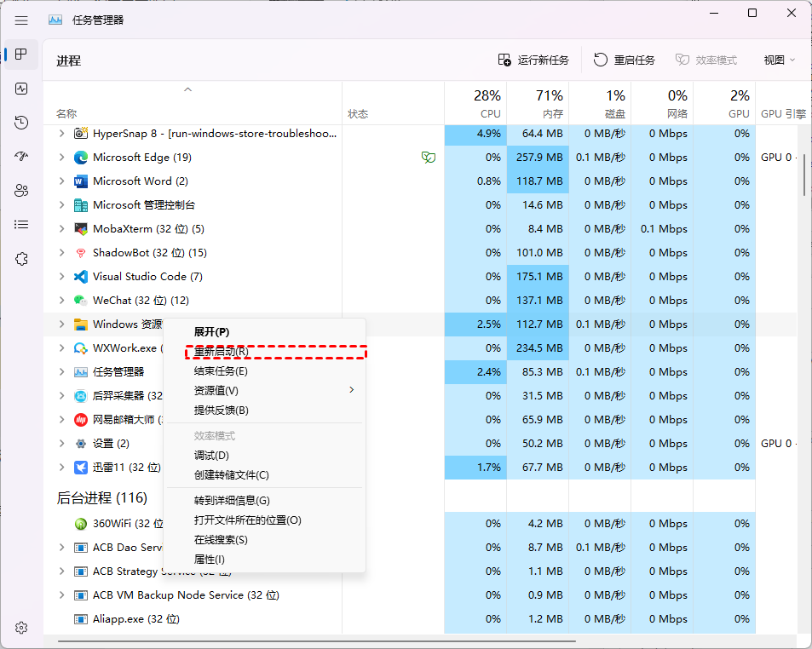The height and width of the screenshot is (649, 812).
Task: Open the Users page sidebar icon
Action: (21, 191)
